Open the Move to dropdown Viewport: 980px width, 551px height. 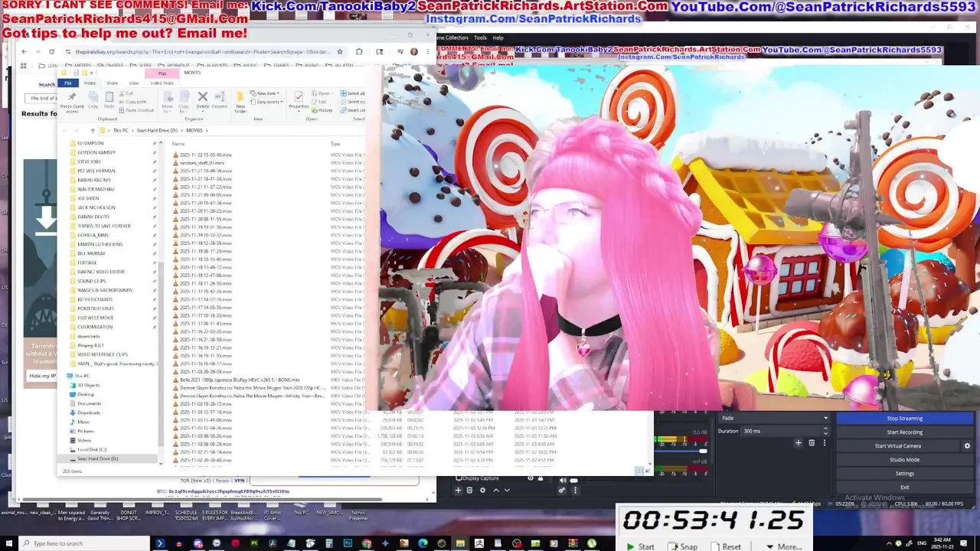(168, 102)
